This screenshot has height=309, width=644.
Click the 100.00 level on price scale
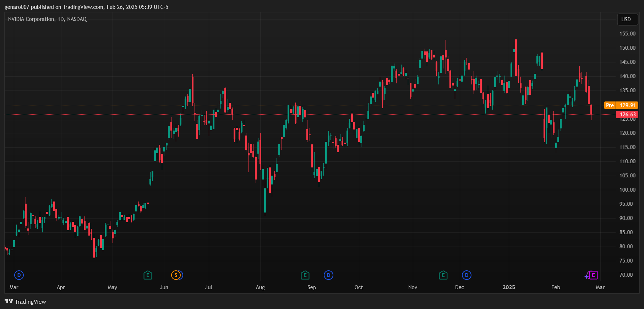point(627,190)
